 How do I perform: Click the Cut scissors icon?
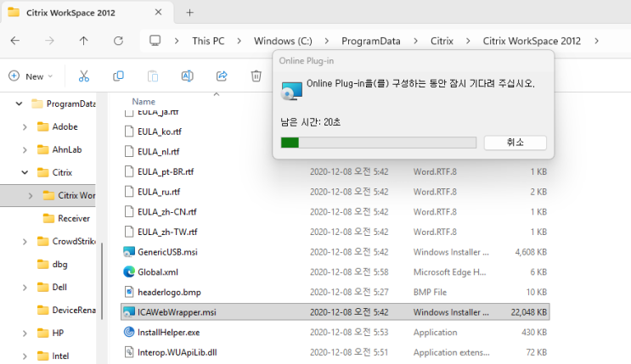click(x=84, y=76)
